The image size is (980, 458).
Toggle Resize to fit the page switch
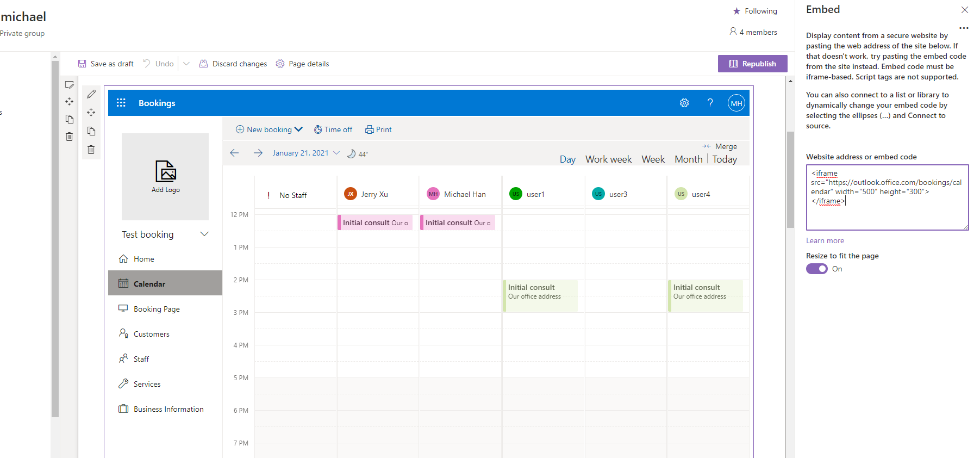point(816,269)
